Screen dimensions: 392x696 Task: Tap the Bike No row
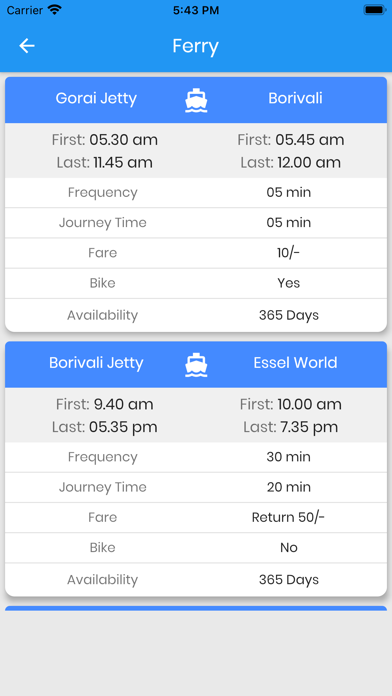196,548
